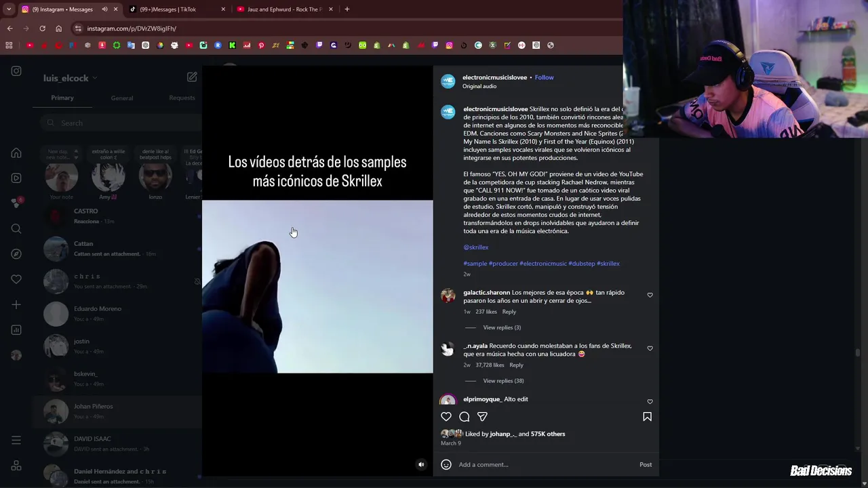
Task: Open the Eduardo Moreno conversation
Action: point(119,313)
